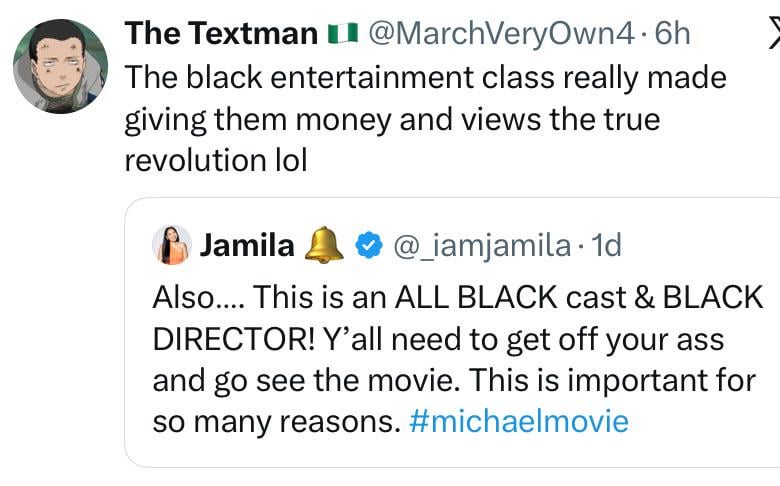Click Jamila's blue verified badge
780x486 pixels.
[368, 246]
